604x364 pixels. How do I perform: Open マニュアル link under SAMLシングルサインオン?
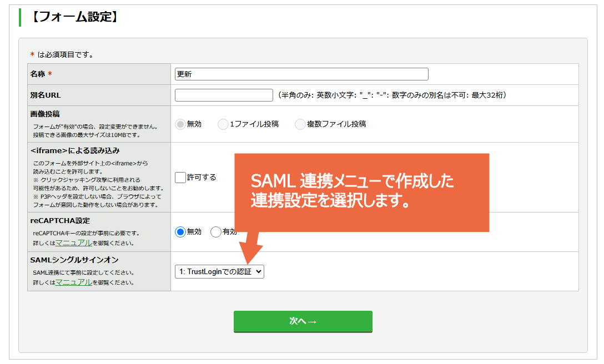tap(74, 282)
